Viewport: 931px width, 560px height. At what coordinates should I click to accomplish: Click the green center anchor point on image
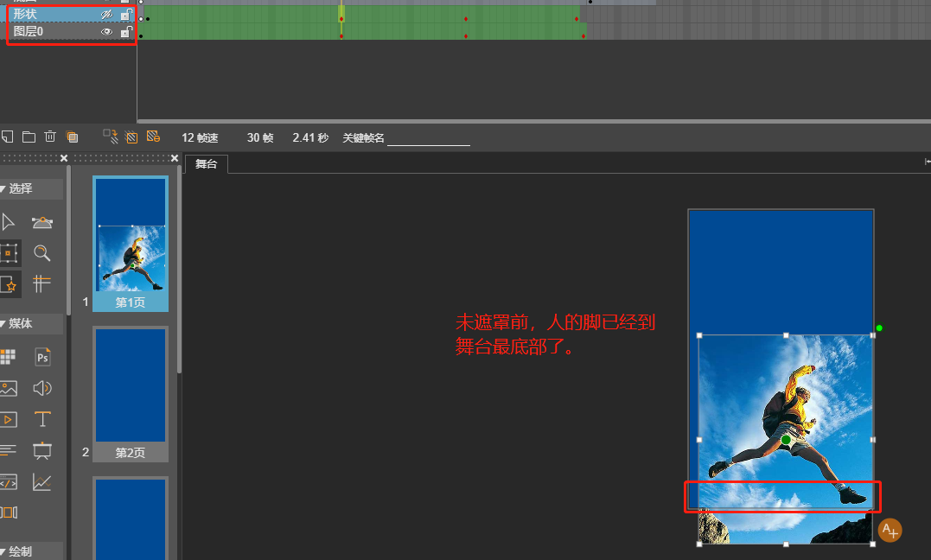tap(786, 440)
